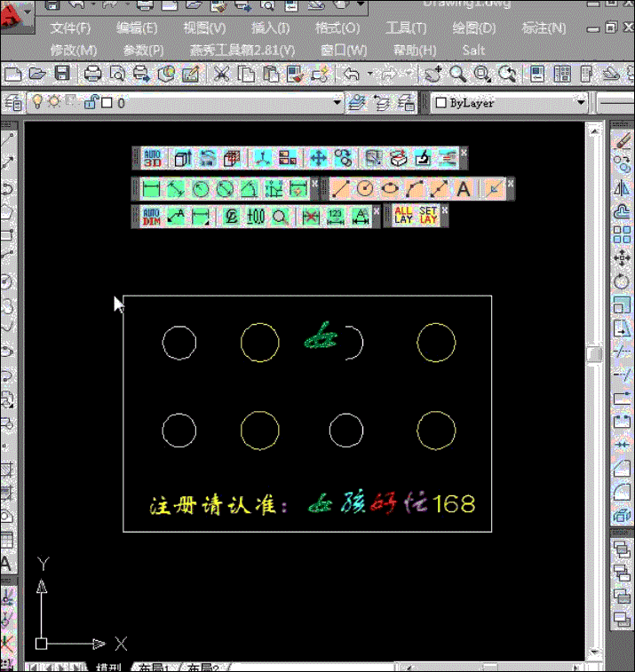Open the 文件(F) menu
The height and width of the screenshot is (672, 635).
(70, 28)
